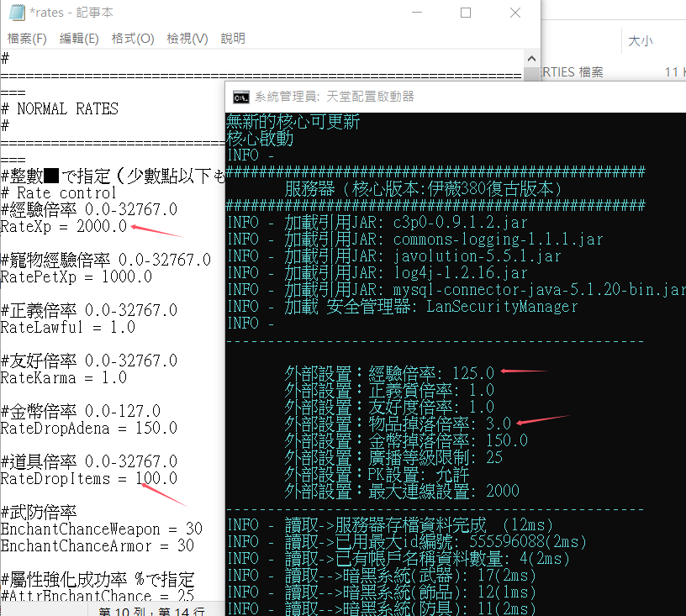Click console value '最大連線設置: 2000'
This screenshot has height=616, width=686.
(444, 491)
